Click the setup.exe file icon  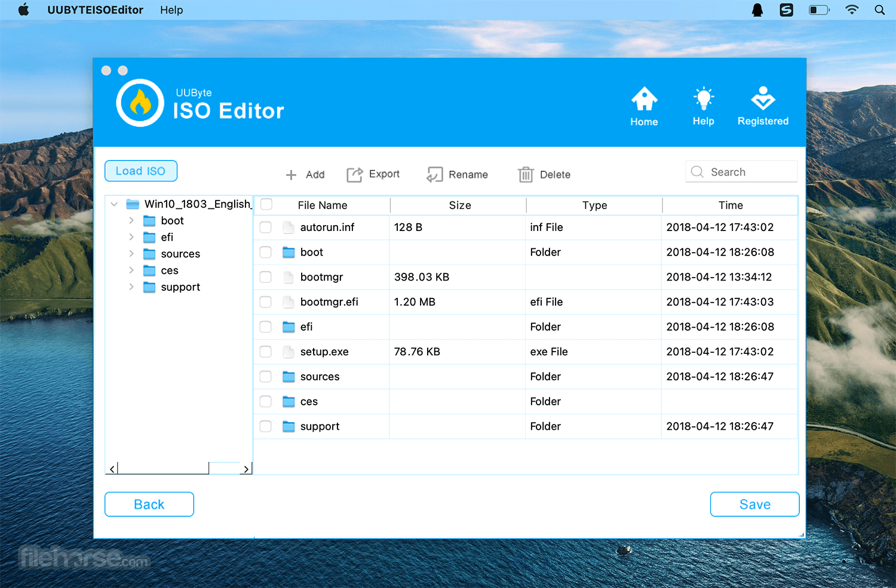(x=289, y=352)
